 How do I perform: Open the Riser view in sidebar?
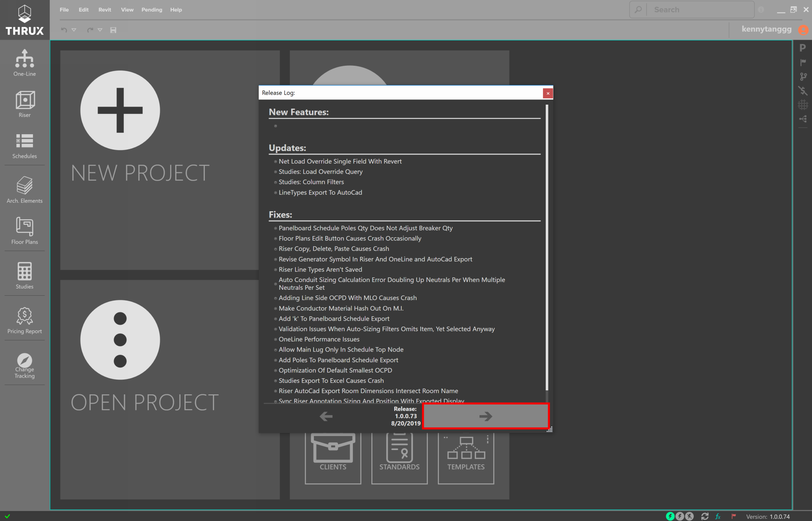[24, 104]
